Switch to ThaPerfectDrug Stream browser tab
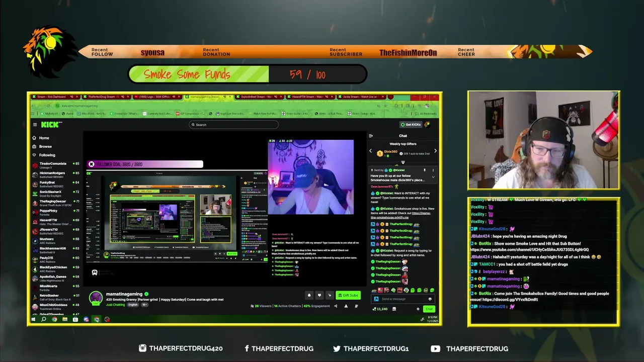Image resolution: width=644 pixels, height=362 pixels. tap(106, 97)
